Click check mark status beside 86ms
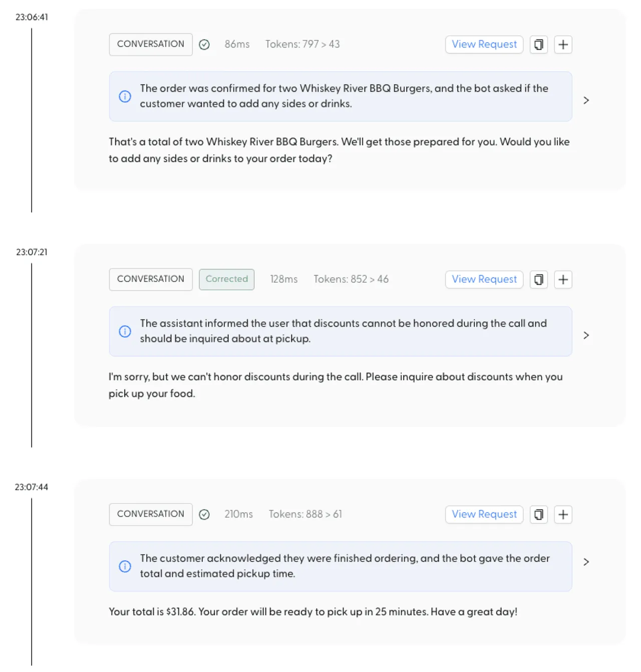This screenshot has height=672, width=641. (204, 45)
